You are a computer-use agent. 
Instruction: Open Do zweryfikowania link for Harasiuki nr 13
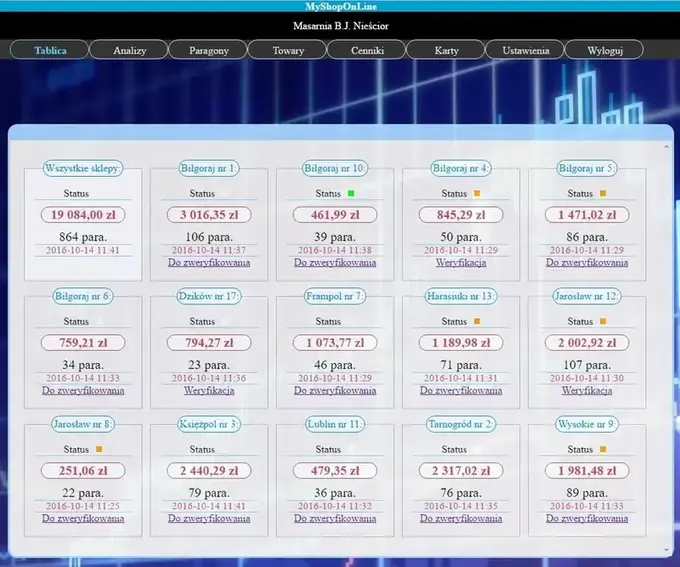click(461, 390)
